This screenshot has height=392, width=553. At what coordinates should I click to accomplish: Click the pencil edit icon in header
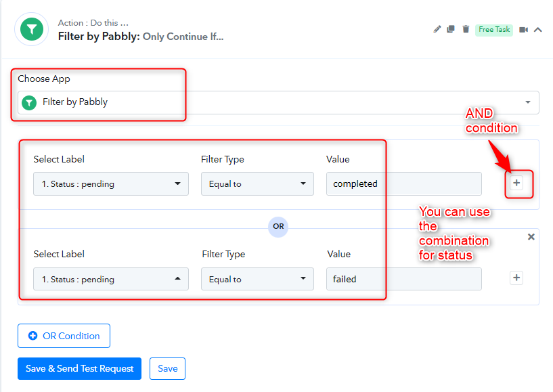tap(437, 29)
